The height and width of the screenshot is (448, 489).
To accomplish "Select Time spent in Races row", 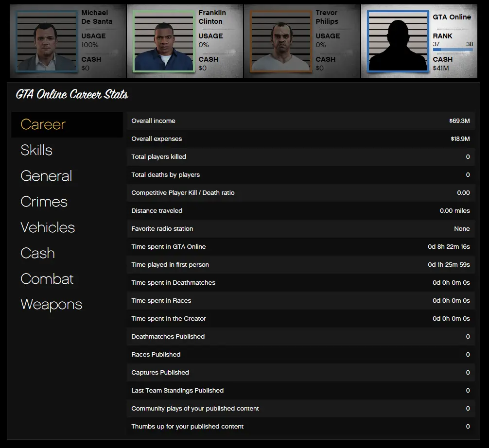I will click(300, 301).
